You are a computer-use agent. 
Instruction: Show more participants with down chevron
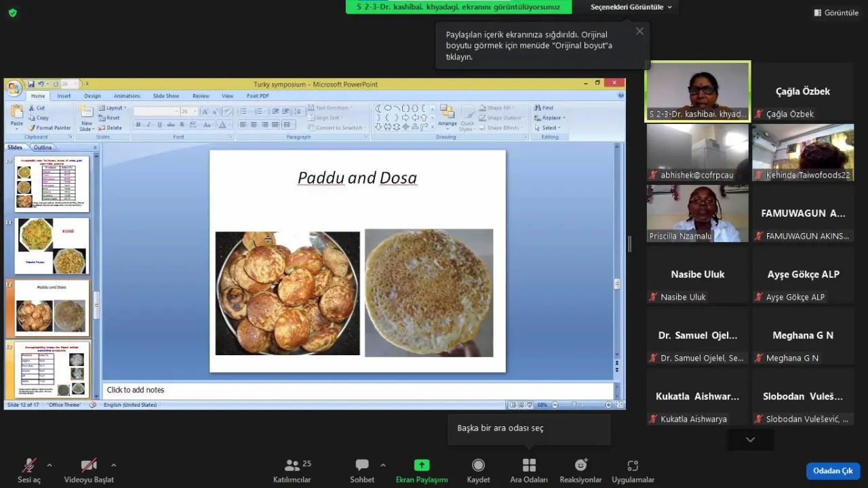pos(750,440)
